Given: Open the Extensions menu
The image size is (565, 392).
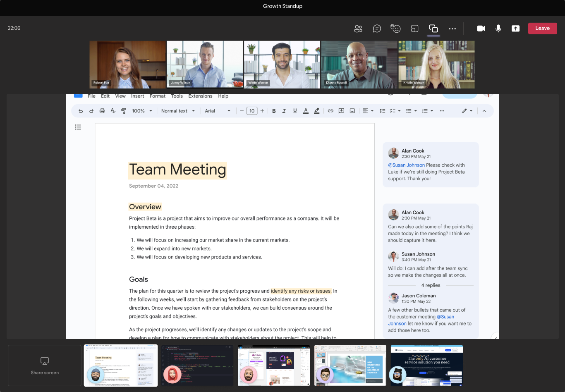Looking at the screenshot, I should point(200,96).
